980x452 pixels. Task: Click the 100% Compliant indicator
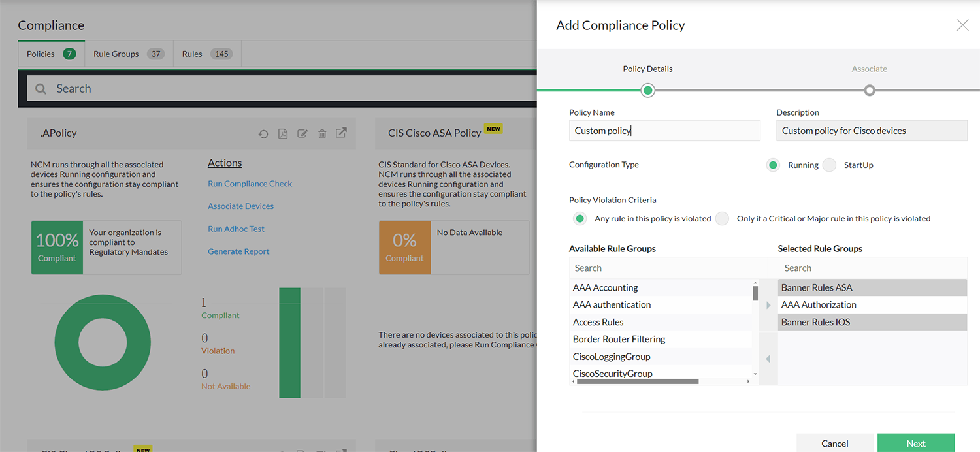click(x=57, y=248)
